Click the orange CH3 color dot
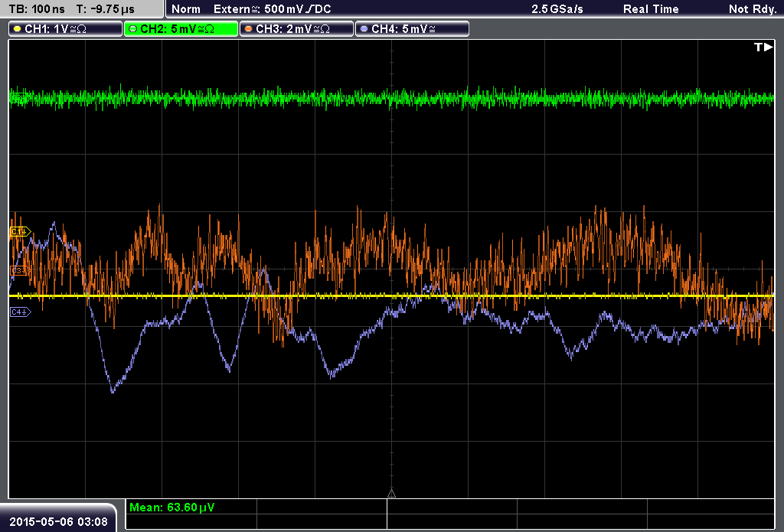Image resolution: width=784 pixels, height=532 pixels. pyautogui.click(x=249, y=29)
